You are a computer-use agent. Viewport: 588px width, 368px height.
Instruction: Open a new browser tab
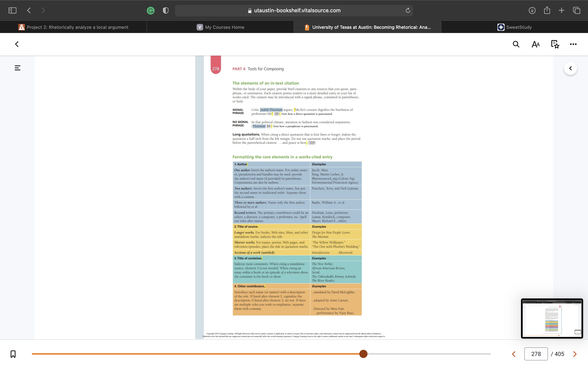coord(561,10)
